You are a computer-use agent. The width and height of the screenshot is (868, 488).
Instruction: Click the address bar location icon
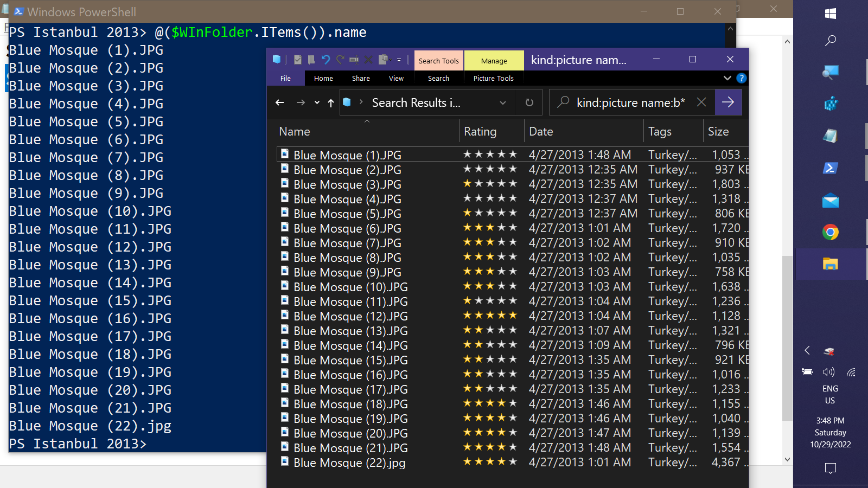(x=347, y=102)
